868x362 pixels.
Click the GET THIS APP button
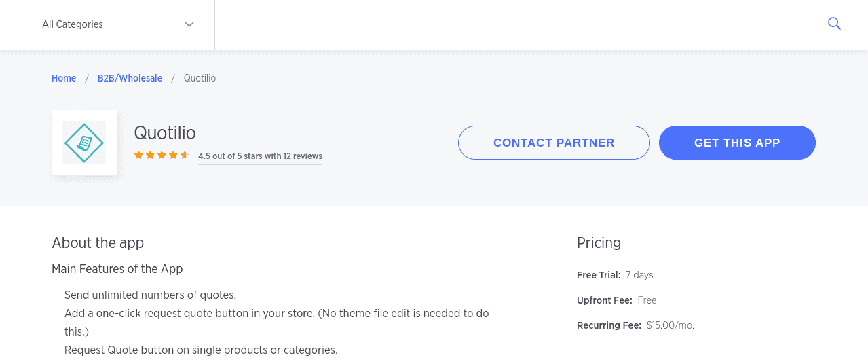point(737,143)
